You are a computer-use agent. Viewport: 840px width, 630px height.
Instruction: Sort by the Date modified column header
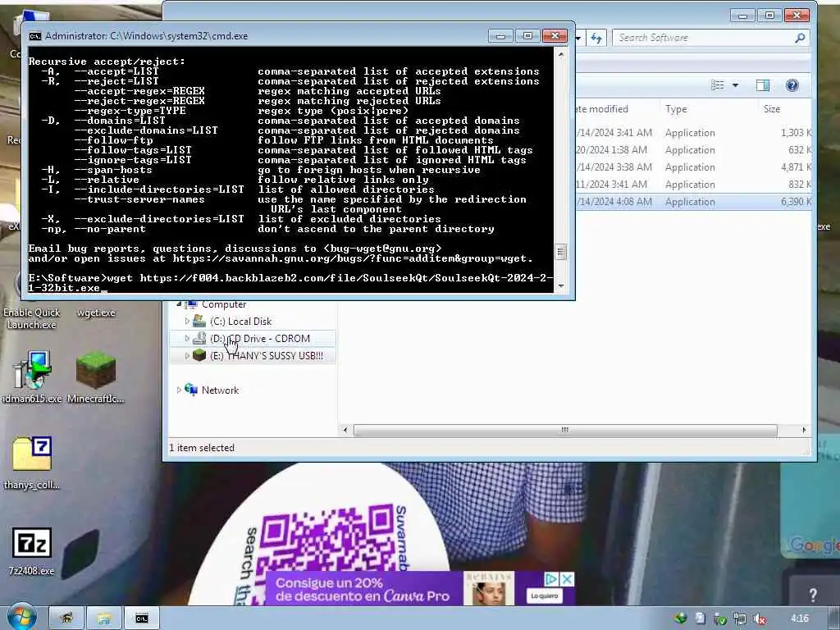(x=601, y=109)
